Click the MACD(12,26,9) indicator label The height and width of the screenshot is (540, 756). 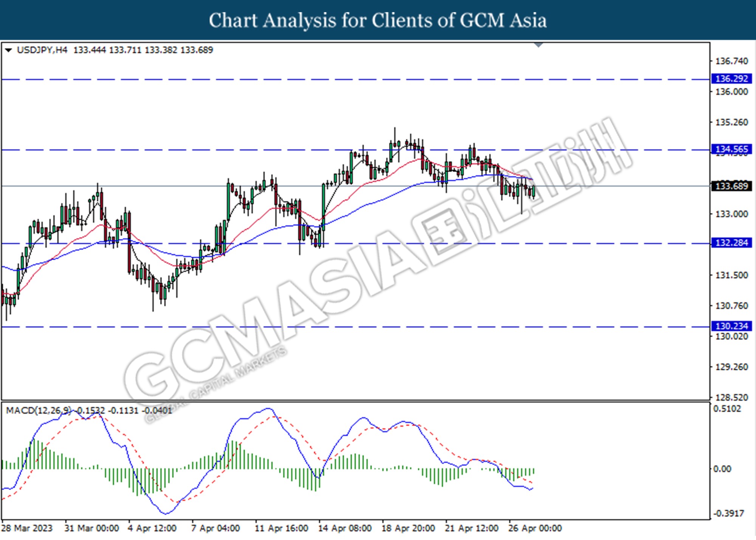tap(39, 410)
